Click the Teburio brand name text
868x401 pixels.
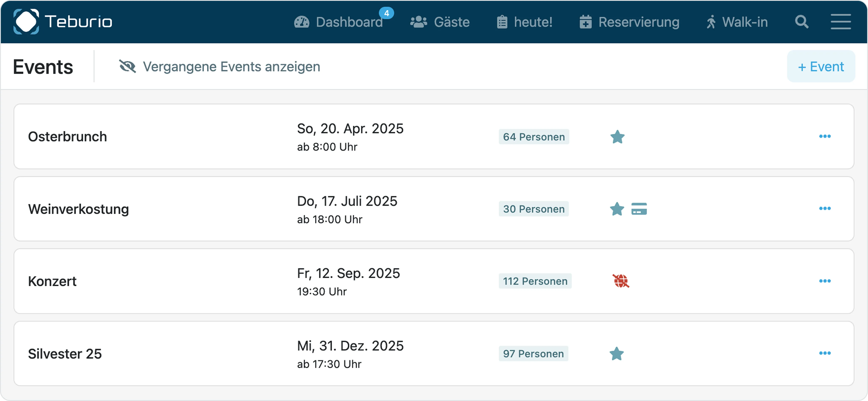(78, 22)
